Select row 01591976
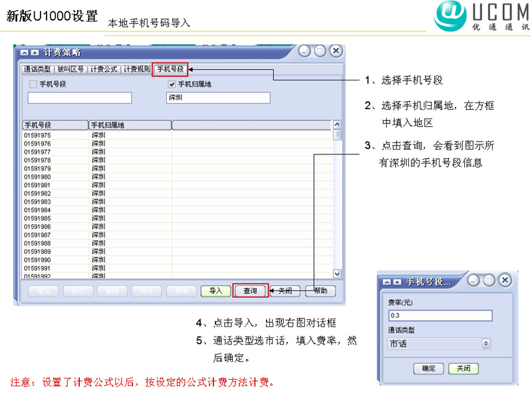 [x=178, y=144]
